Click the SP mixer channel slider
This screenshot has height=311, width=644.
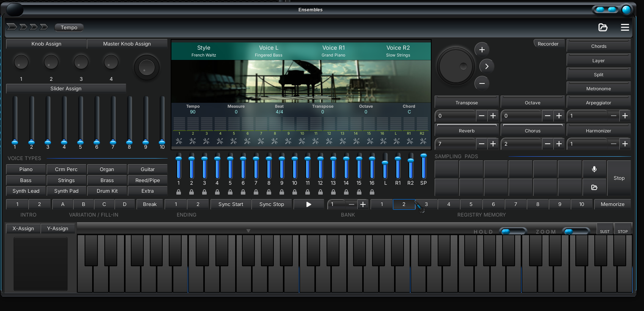click(x=423, y=167)
